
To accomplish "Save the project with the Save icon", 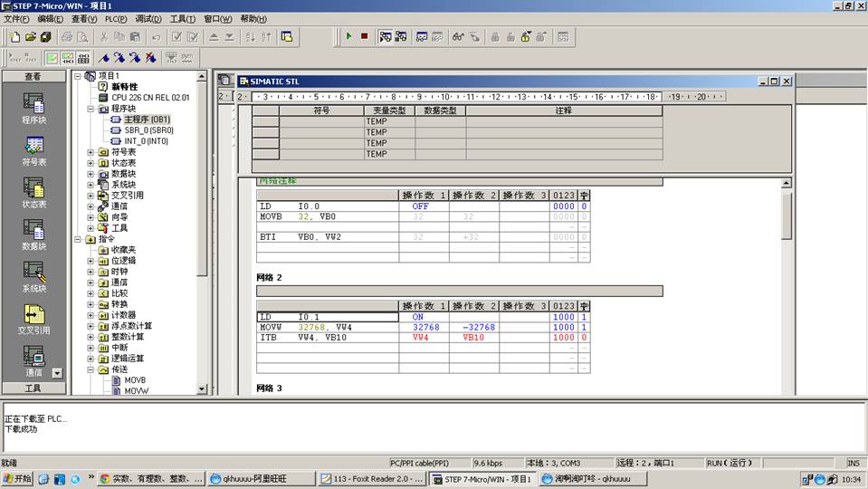I will [x=46, y=37].
